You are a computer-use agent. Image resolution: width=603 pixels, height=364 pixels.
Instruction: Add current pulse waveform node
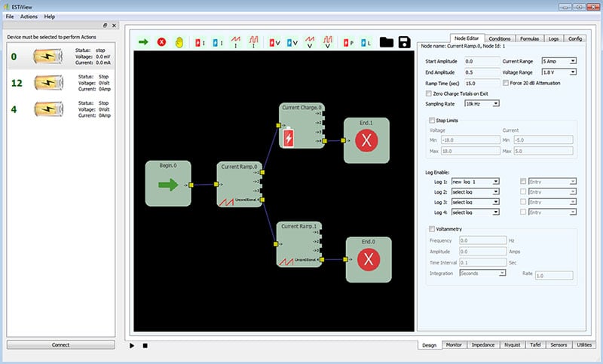click(x=253, y=42)
